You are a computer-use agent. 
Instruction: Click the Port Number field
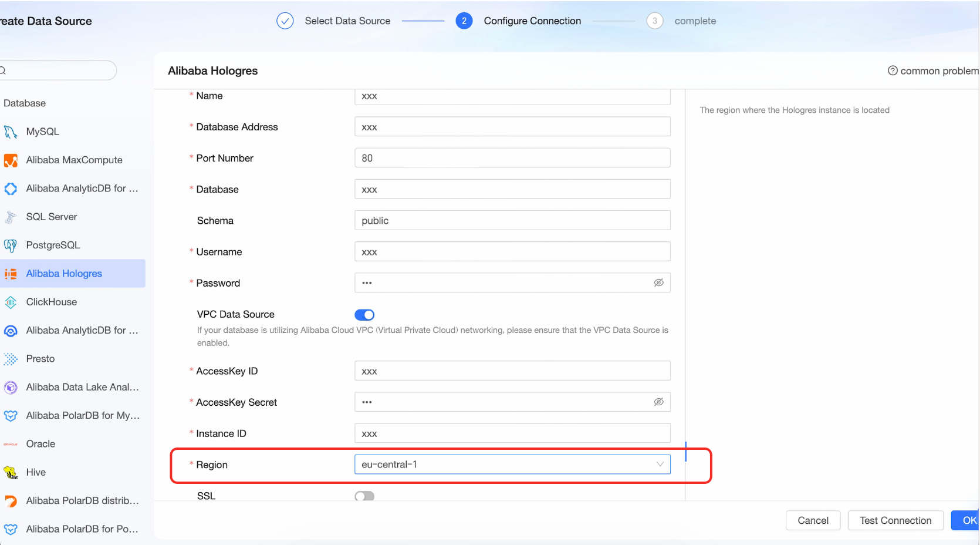tap(512, 158)
